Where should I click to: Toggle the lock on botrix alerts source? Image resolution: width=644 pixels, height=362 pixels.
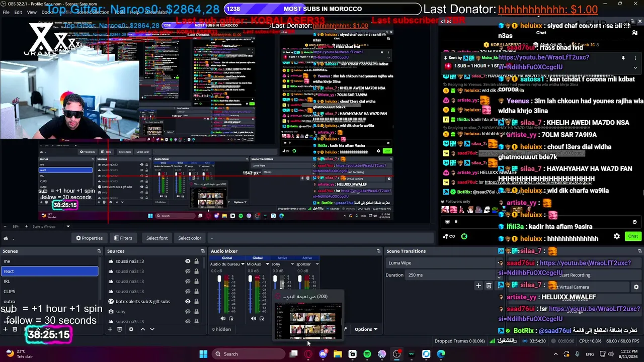click(196, 302)
